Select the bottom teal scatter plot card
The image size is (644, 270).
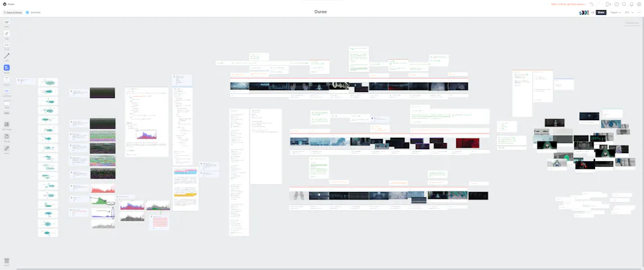(48, 232)
